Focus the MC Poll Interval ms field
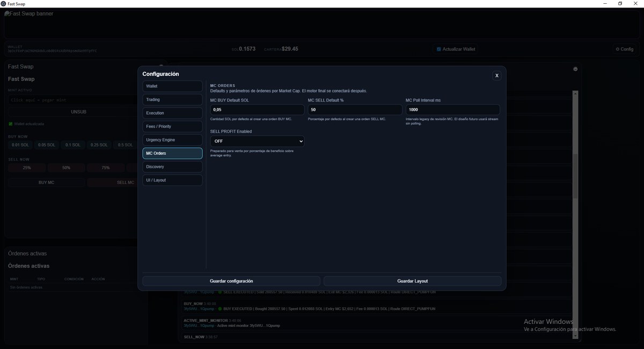Viewport: 644px width, 349px height. pos(452,110)
